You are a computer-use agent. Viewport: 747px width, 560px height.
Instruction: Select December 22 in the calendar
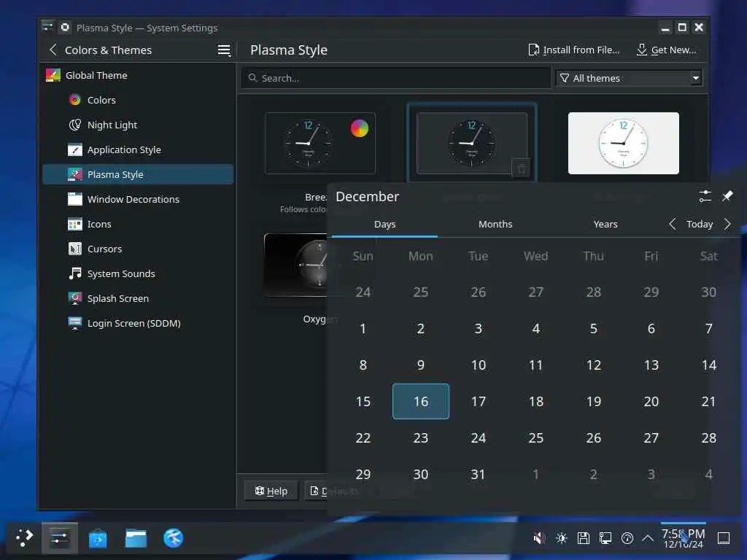pyautogui.click(x=363, y=438)
